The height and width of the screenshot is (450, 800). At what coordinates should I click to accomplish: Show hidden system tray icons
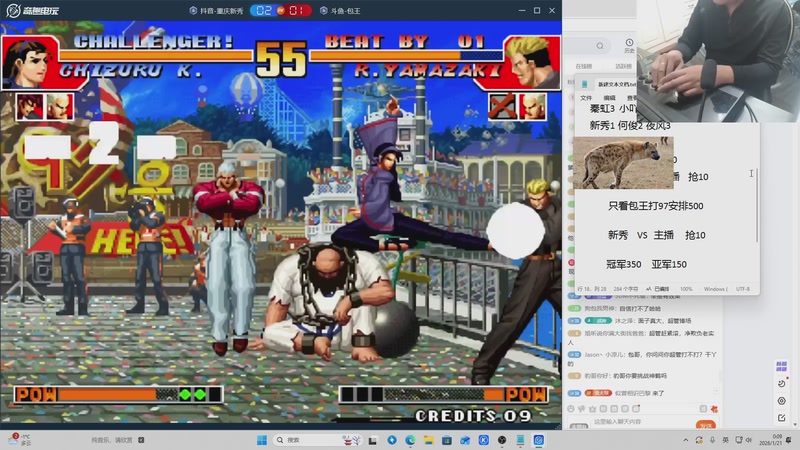686,440
